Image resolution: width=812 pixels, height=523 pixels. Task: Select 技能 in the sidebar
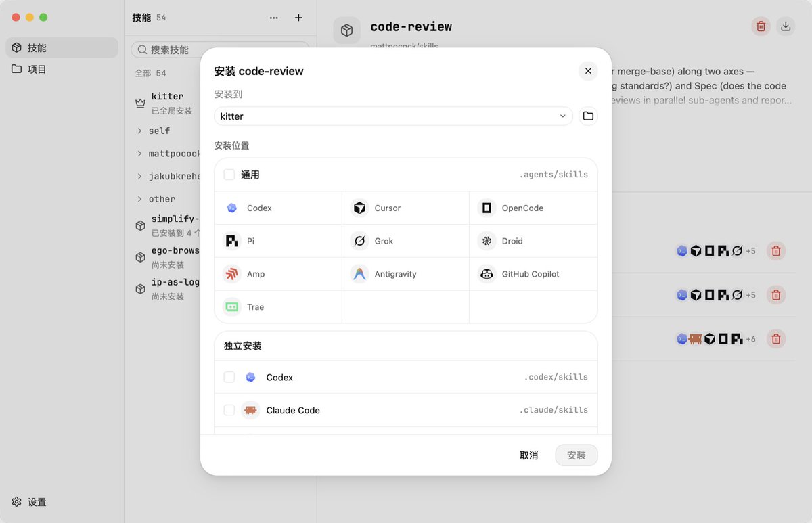[x=62, y=47]
